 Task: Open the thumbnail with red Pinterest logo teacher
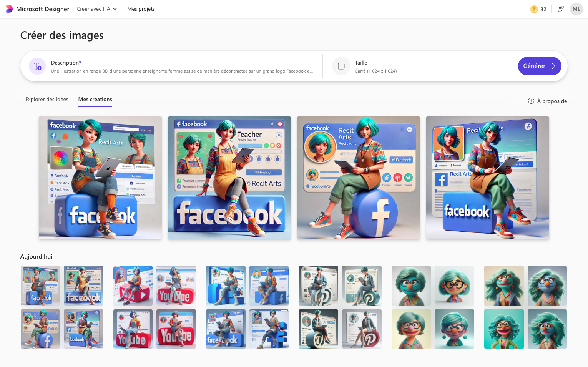point(362,329)
